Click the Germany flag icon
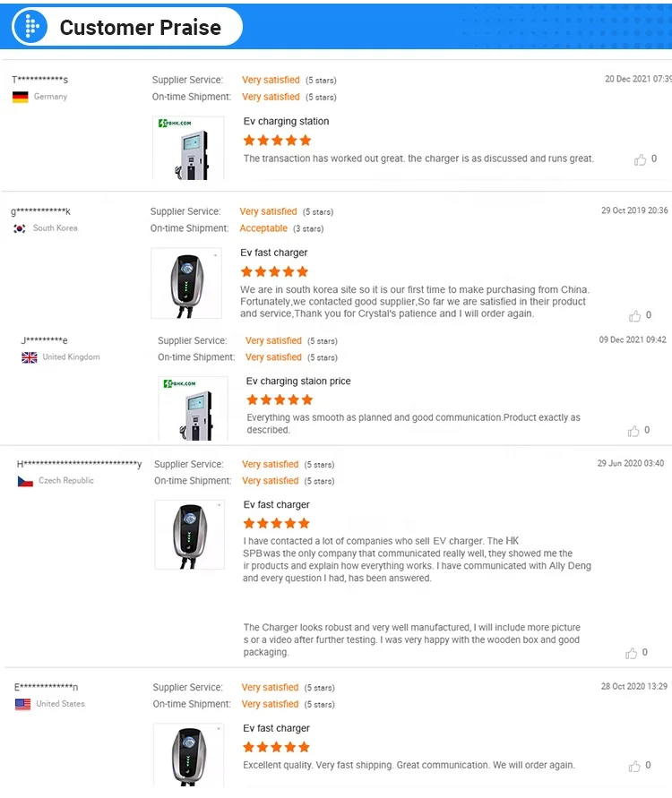Image resolution: width=672 pixels, height=798 pixels. click(x=21, y=97)
